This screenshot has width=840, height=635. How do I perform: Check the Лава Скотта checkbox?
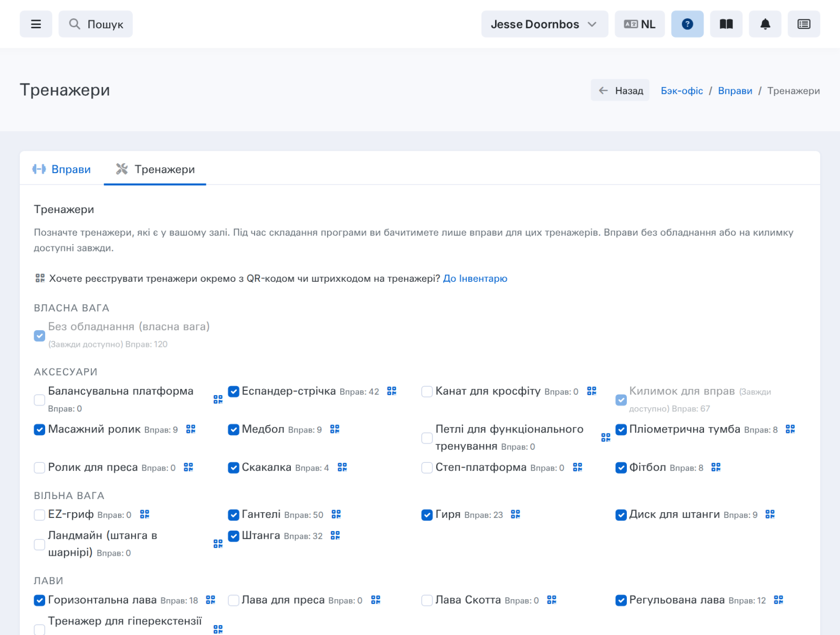427,600
